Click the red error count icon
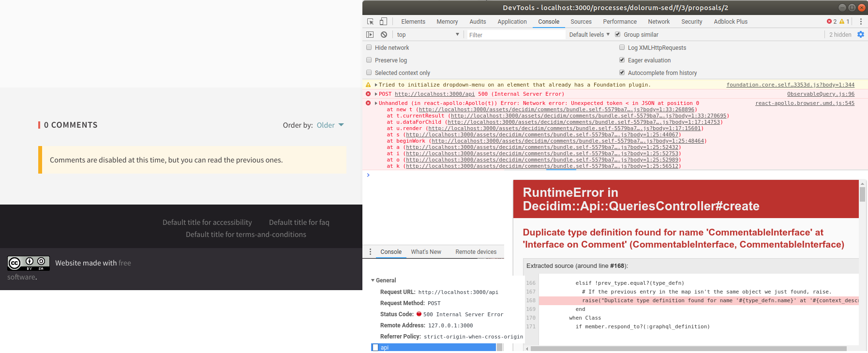868x353 pixels. tap(829, 22)
